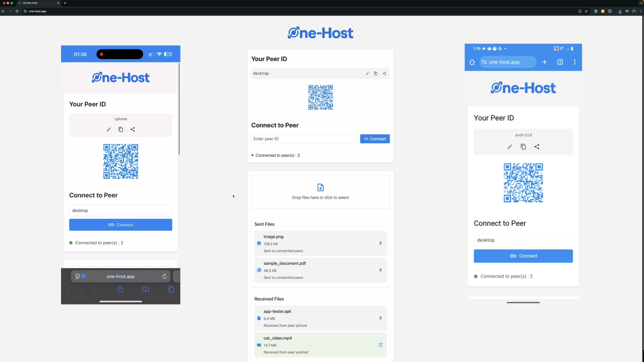Screen dimensions: 644x362
Task: Edit the android peer ID pencil icon
Action: pos(510,147)
